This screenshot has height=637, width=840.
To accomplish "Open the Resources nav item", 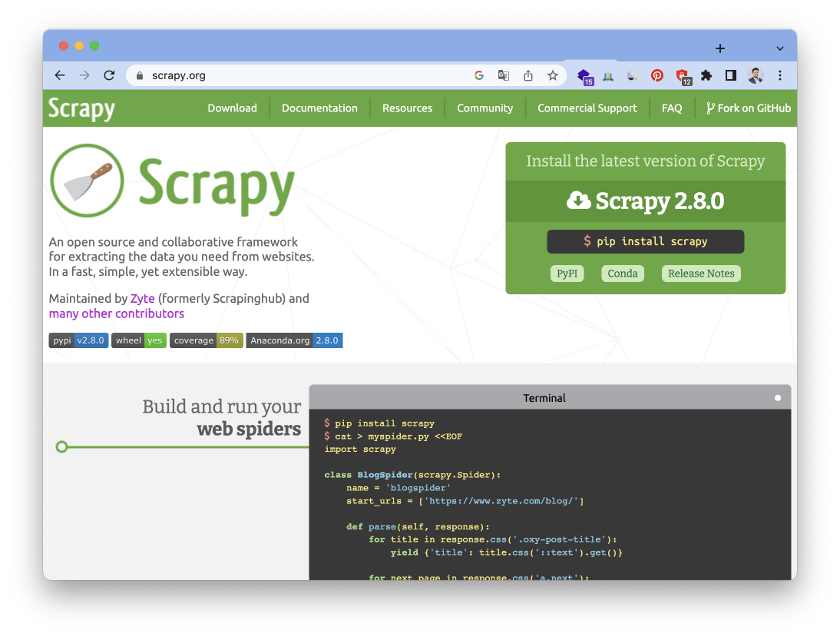I will coord(407,108).
